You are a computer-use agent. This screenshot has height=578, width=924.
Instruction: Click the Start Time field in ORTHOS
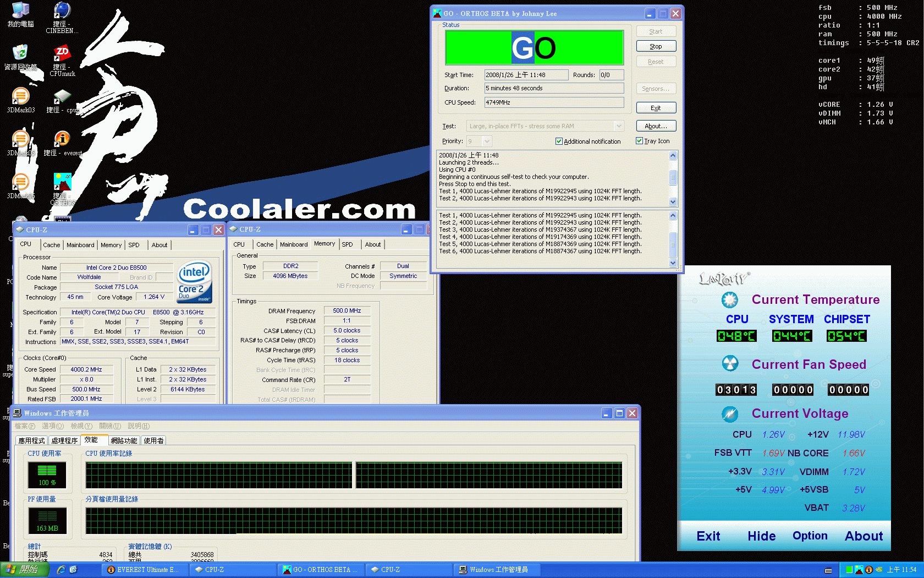526,75
